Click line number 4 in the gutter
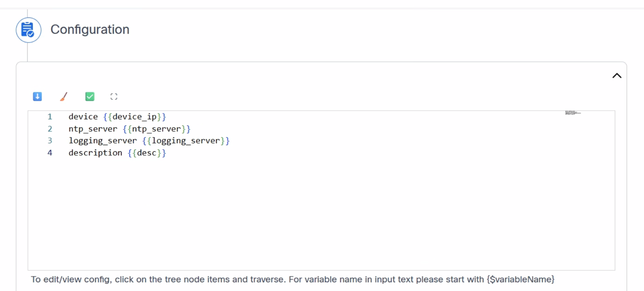The image size is (644, 291). (50, 153)
